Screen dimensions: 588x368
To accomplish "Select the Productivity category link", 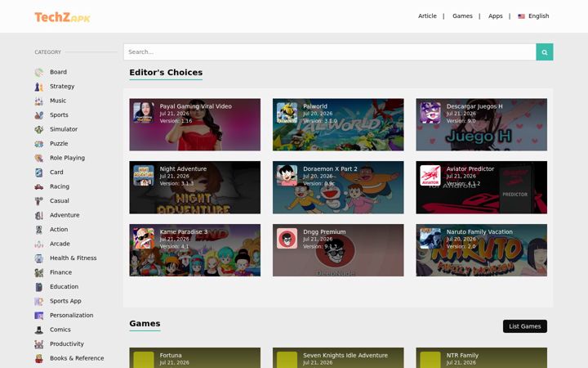I will [x=67, y=344].
